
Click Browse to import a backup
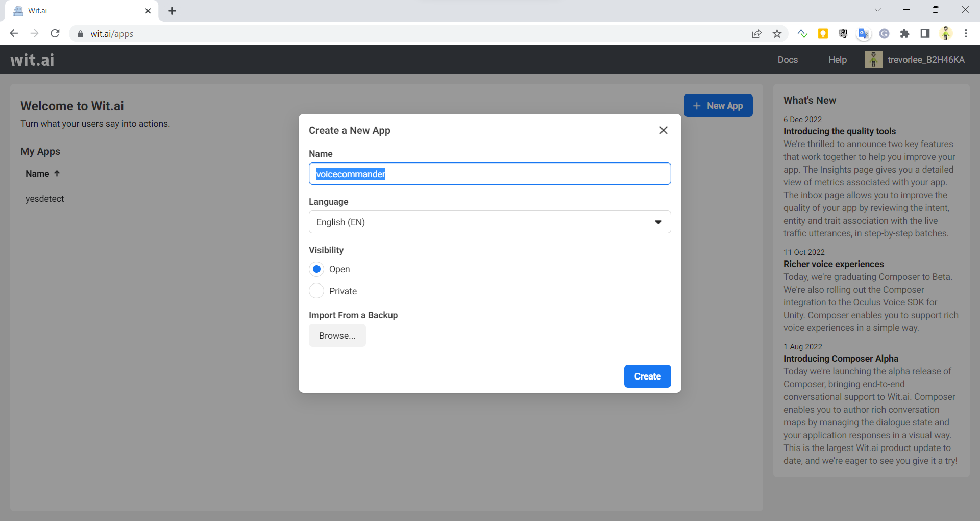(337, 336)
